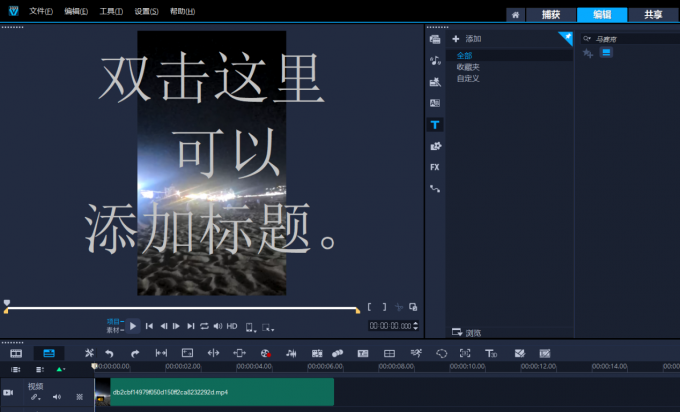This screenshot has height=412, width=680.
Task: Toggle the library list view button
Action: pyautogui.click(x=606, y=52)
